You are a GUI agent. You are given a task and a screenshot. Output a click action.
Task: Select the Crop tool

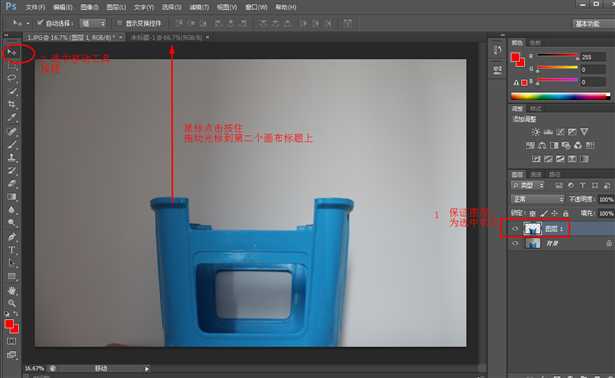point(12,104)
